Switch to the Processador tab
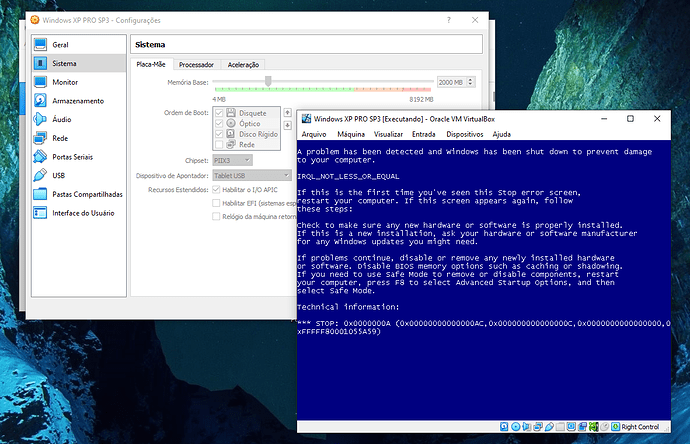 [196, 65]
